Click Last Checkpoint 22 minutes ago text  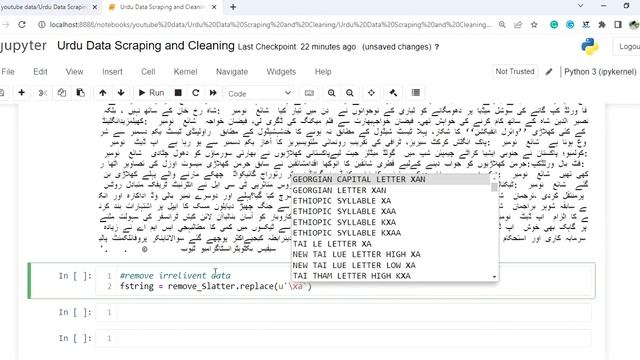297,47
